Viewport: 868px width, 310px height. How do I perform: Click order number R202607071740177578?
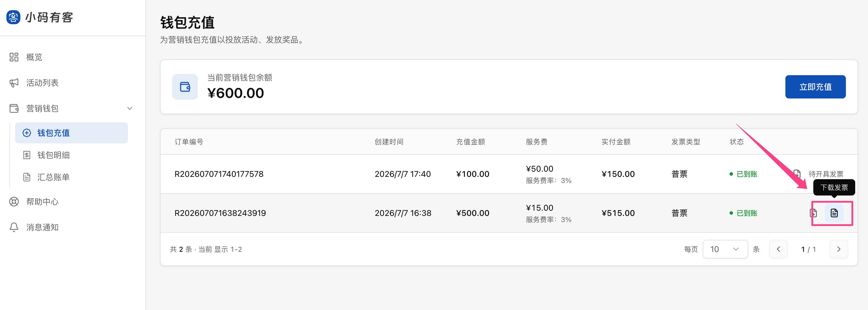tap(219, 174)
